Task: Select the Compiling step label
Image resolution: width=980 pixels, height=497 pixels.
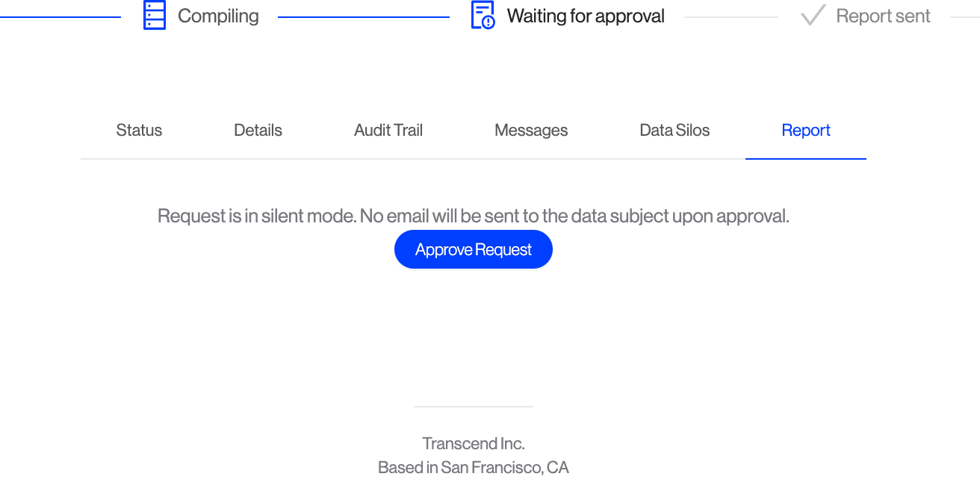Action: (x=218, y=16)
